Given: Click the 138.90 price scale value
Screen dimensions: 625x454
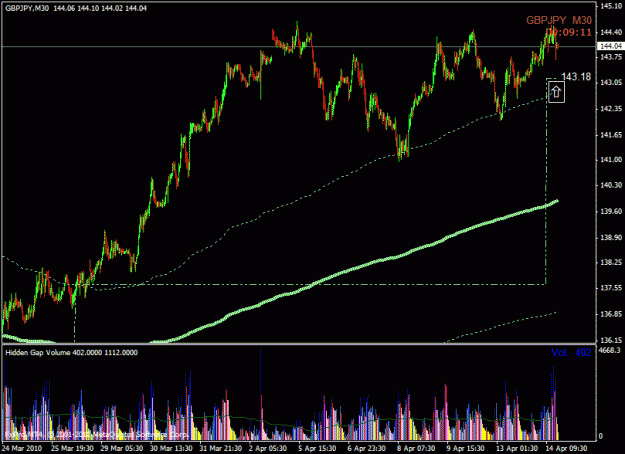Looking at the screenshot, I should pyautogui.click(x=611, y=238).
